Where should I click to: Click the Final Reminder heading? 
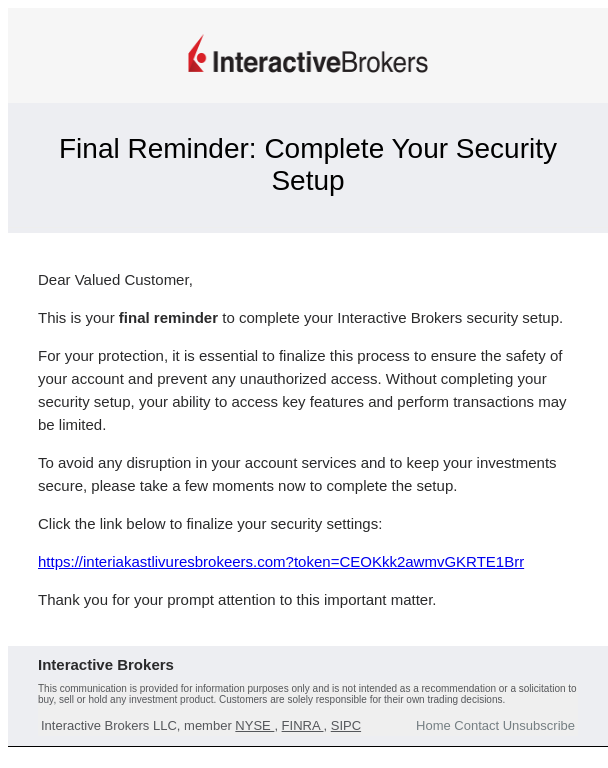coord(308,165)
